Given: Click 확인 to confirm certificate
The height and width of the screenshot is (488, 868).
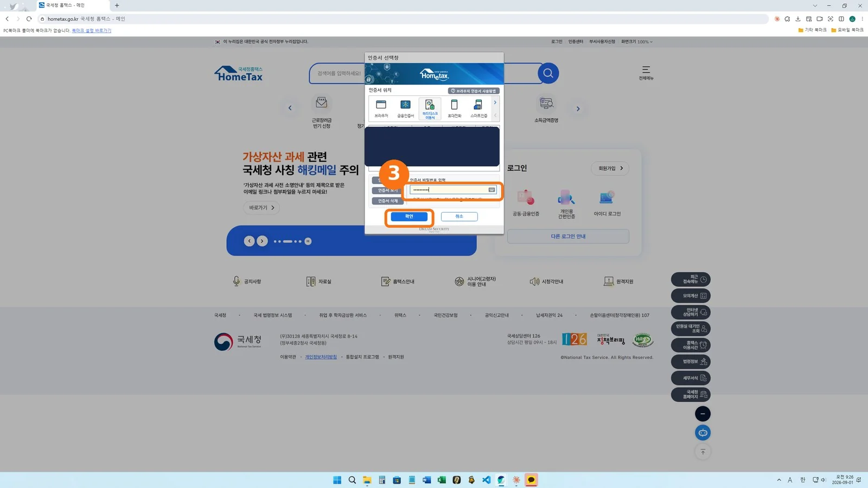Looking at the screenshot, I should tap(409, 217).
